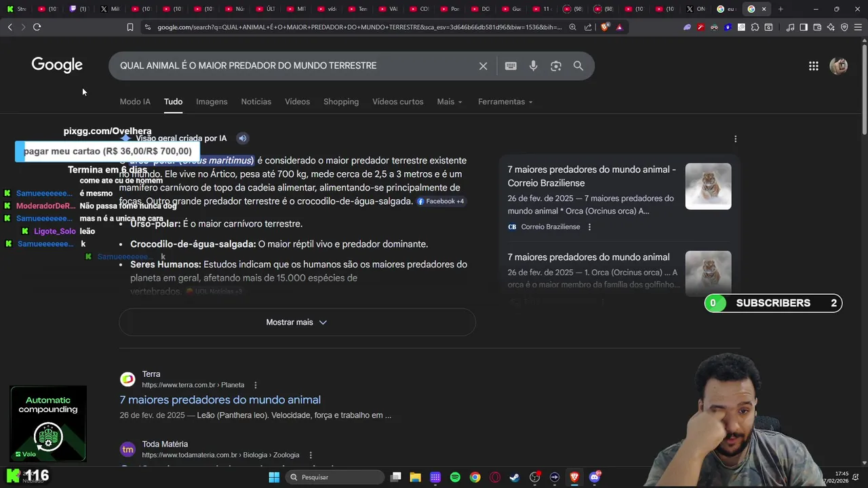Image resolution: width=868 pixels, height=488 pixels.
Task: Open File Explorer from the taskbar
Action: pos(416,477)
